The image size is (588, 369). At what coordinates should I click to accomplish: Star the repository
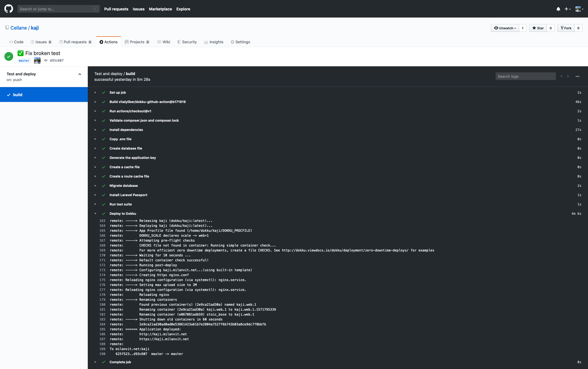[x=538, y=28]
